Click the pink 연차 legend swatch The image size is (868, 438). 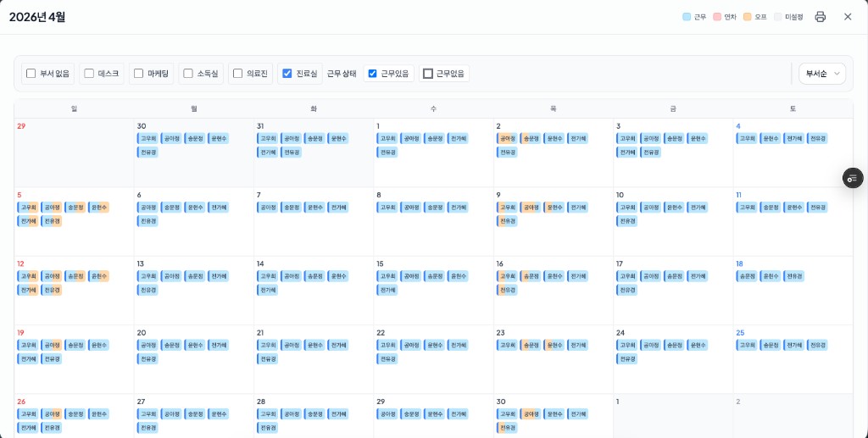[x=717, y=17]
